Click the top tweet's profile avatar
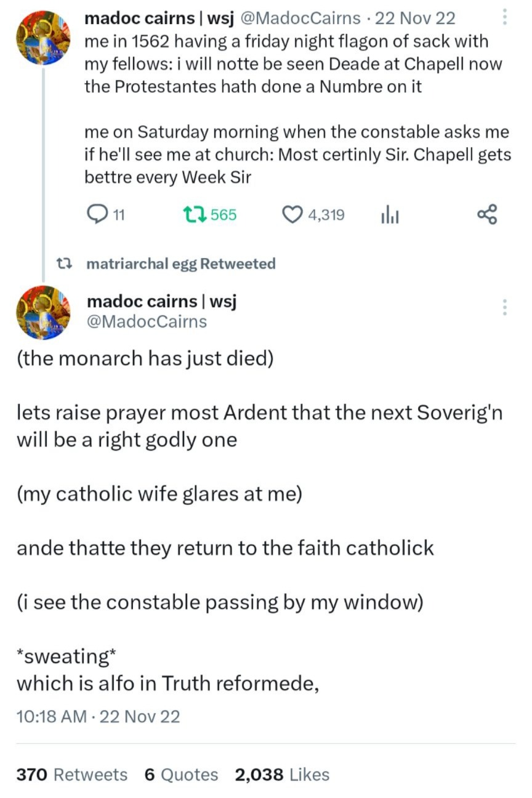Viewport: 532px width, 798px height. 42,38
